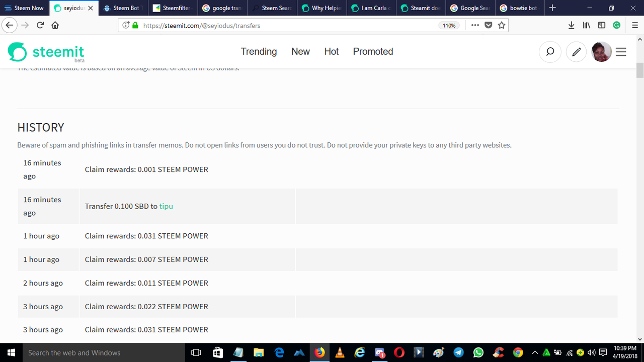644x362 pixels.
Task: Open Google Chrome from the taskbar
Action: 518,352
